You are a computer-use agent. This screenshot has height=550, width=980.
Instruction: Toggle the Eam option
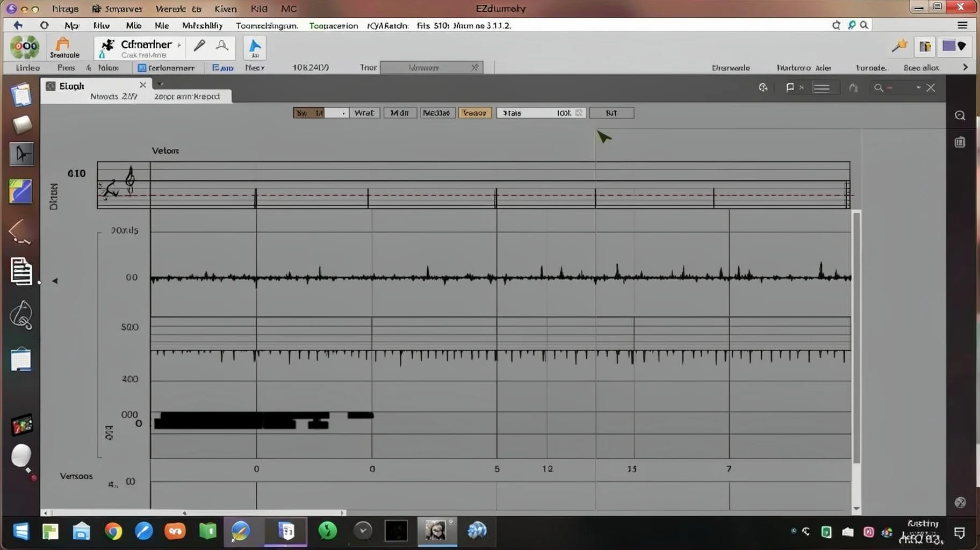click(222, 68)
